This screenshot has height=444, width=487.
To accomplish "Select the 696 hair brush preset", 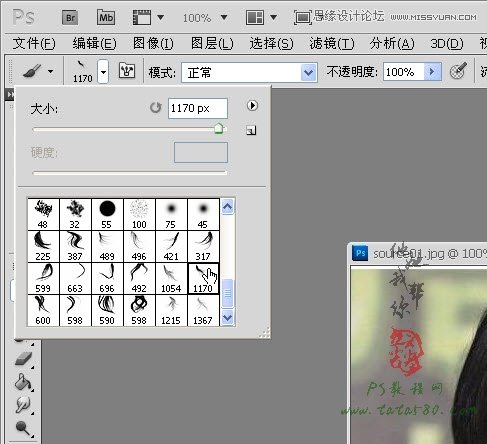I will click(107, 278).
